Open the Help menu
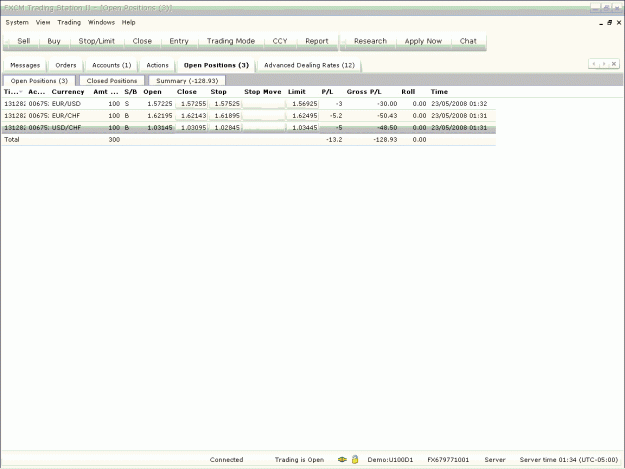Viewport: 625px width, 469px height. (x=128, y=22)
